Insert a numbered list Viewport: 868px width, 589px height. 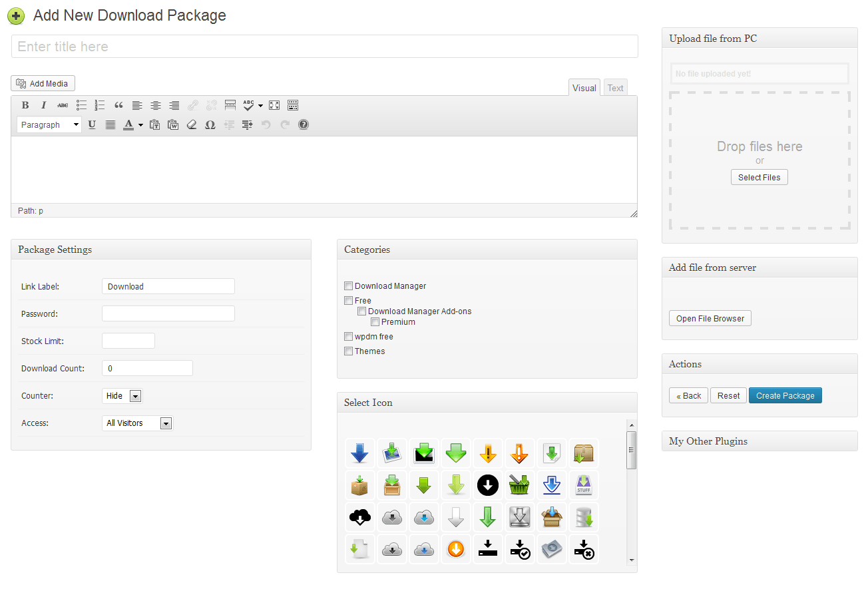[100, 105]
